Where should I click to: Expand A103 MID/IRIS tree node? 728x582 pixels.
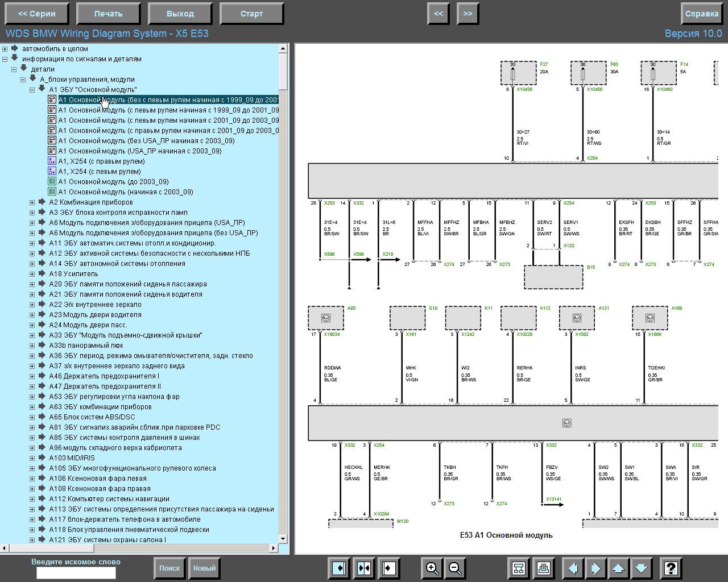point(32,458)
